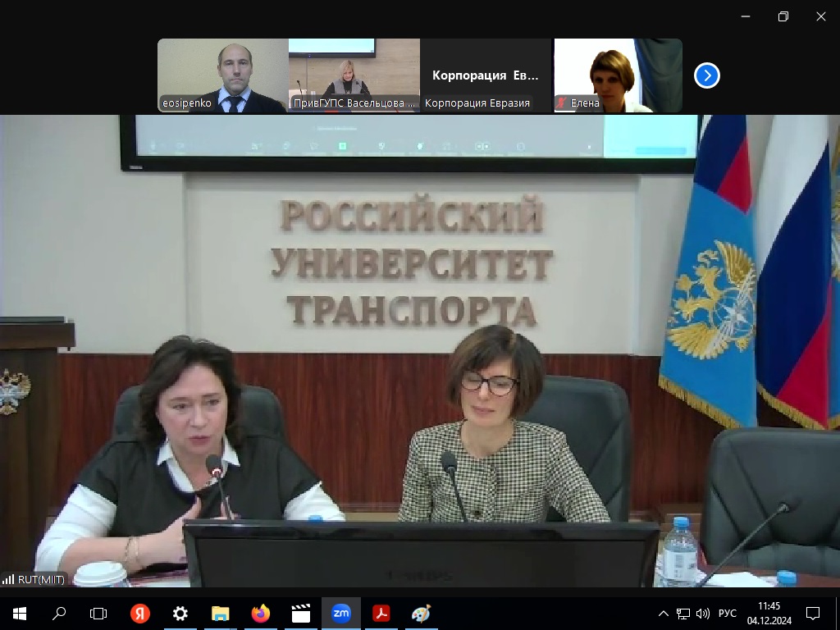This screenshot has width=840, height=630.
Task: Launch Yandex Browser from the taskbar
Action: (140, 613)
